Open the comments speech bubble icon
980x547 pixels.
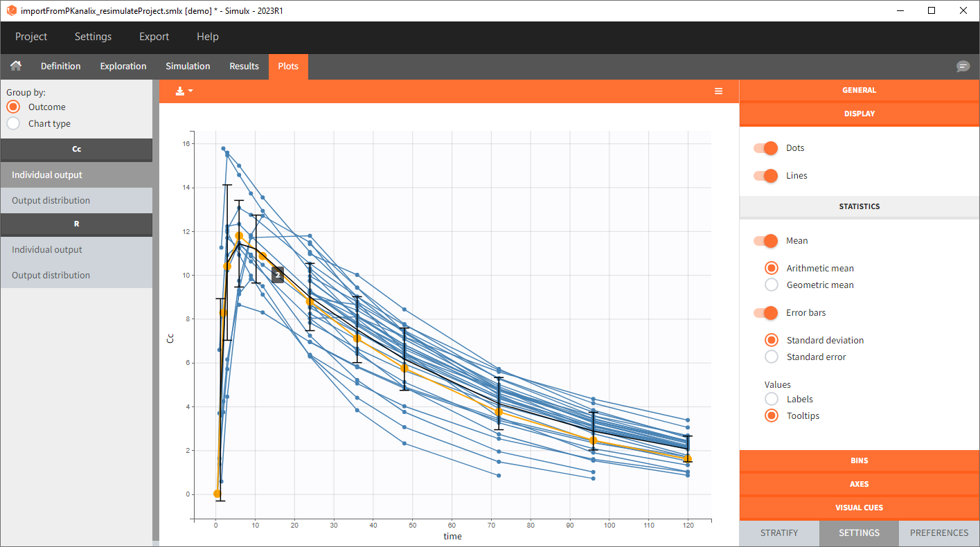pos(963,66)
